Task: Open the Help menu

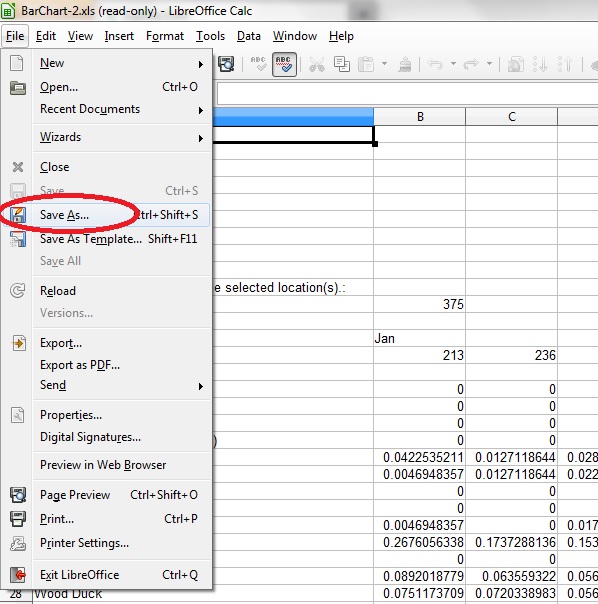Action: coord(341,36)
